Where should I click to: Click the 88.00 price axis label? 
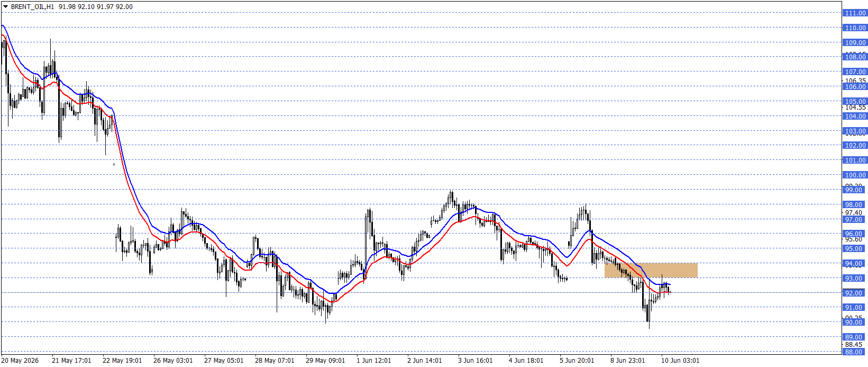855,352
